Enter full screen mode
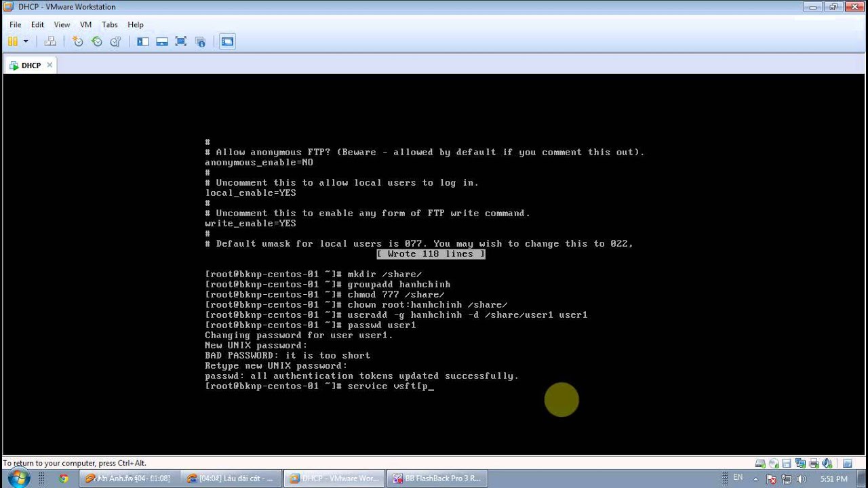 click(181, 41)
